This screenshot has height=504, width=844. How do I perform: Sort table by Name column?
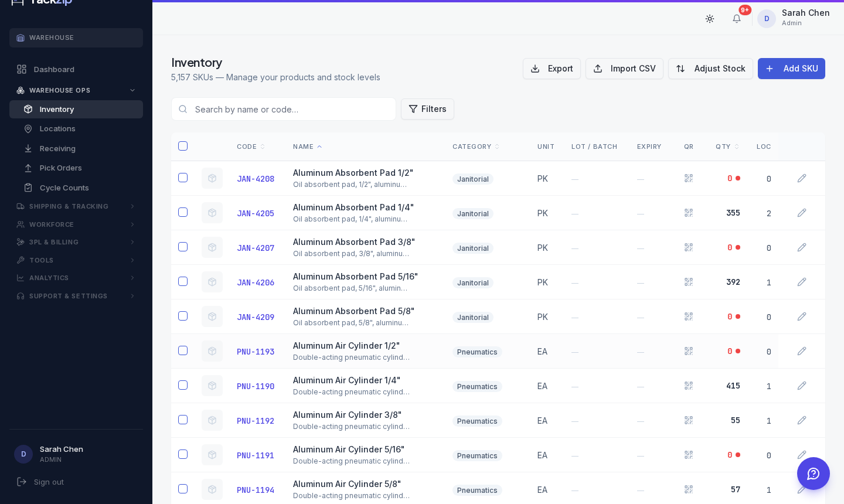[308, 147]
